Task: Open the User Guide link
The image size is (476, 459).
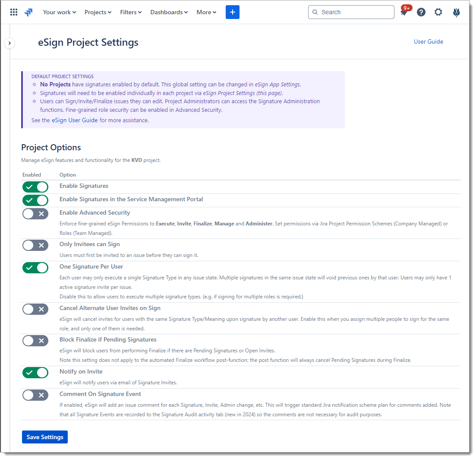Action: pos(428,41)
